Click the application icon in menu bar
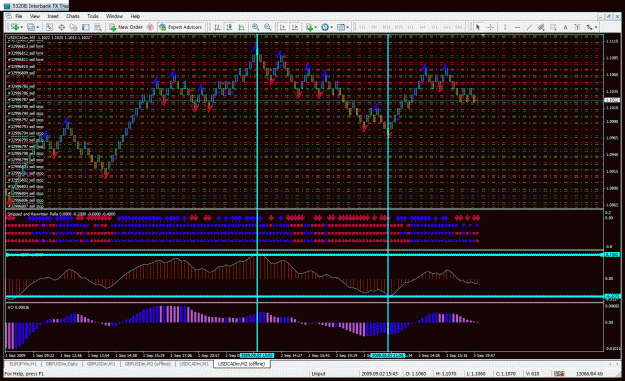Viewport: 625px width, 381px height. tap(8, 16)
